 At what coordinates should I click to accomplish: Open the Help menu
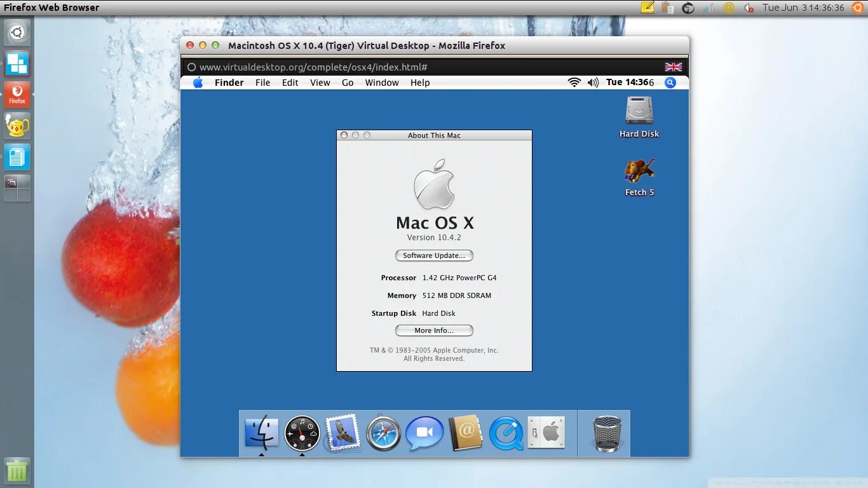pyautogui.click(x=420, y=83)
